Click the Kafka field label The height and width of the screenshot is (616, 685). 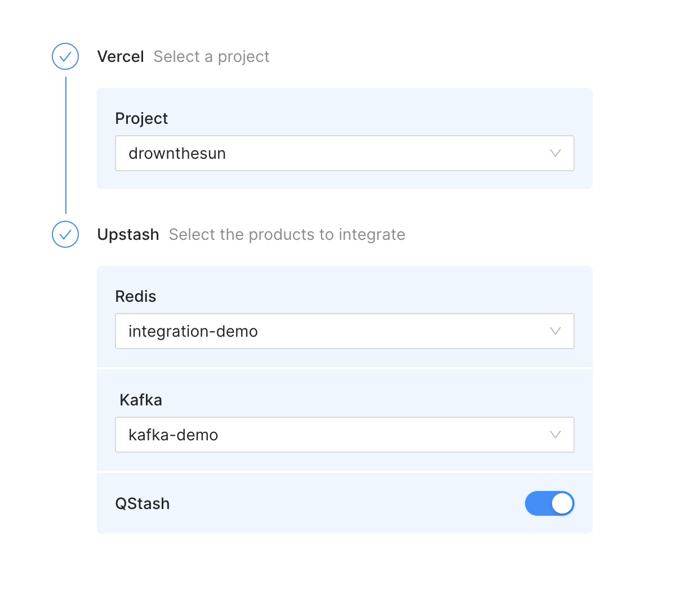pos(141,400)
